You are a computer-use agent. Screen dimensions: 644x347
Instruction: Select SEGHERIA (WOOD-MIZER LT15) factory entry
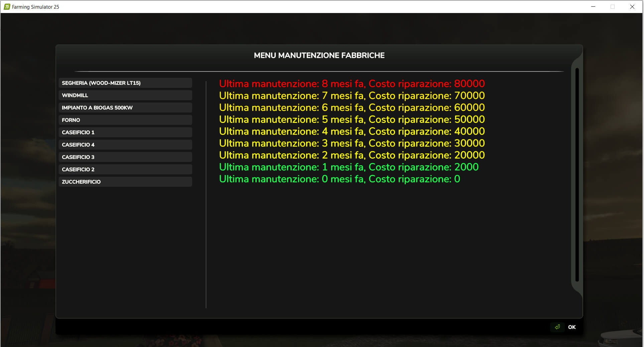(x=125, y=83)
